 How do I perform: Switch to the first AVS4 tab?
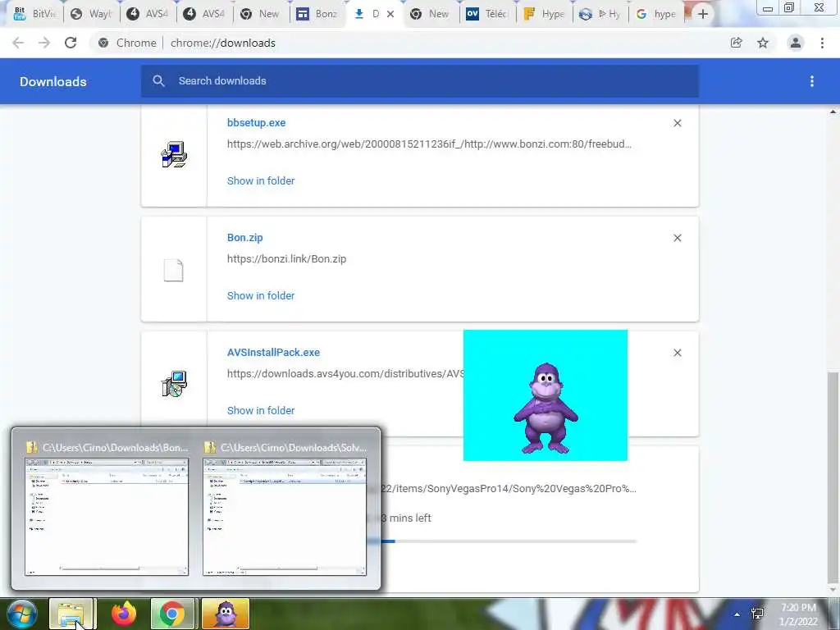148,14
